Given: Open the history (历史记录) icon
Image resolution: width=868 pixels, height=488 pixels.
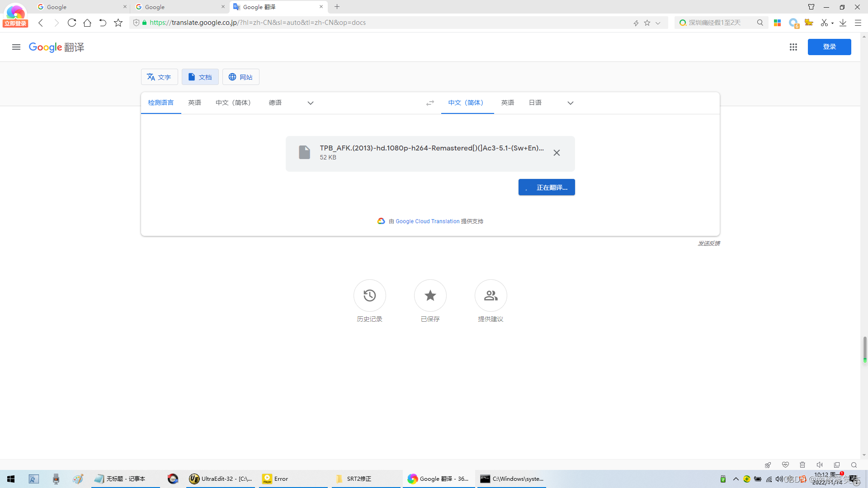Looking at the screenshot, I should click(369, 296).
